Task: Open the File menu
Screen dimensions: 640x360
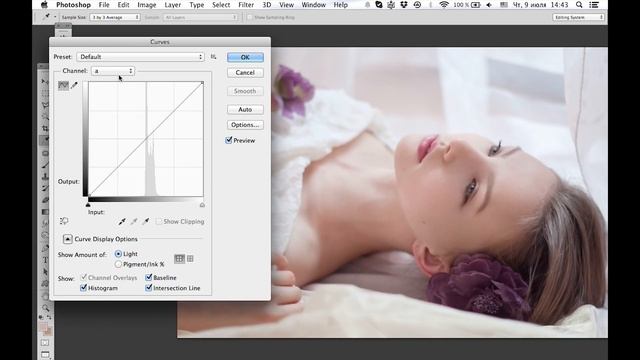Action: [x=104, y=5]
